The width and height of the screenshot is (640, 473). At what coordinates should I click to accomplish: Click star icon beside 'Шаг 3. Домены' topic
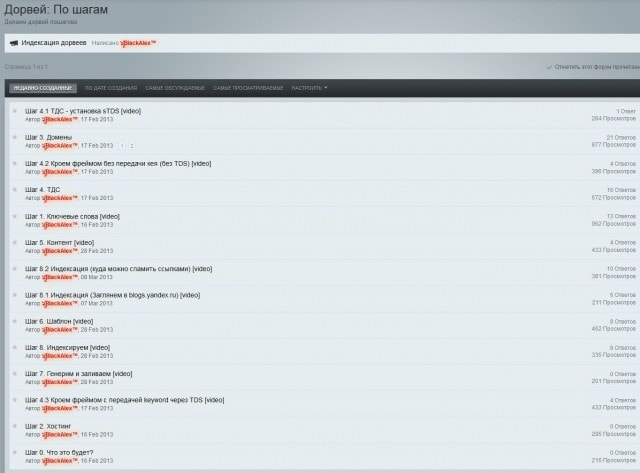(x=15, y=137)
